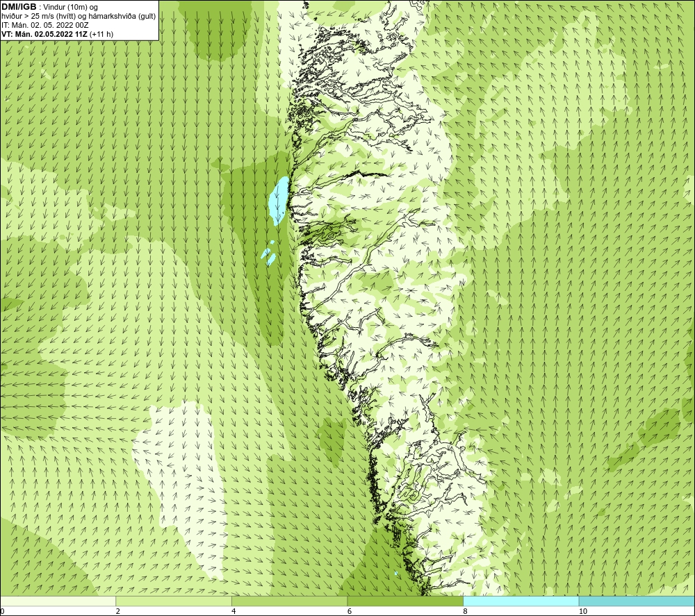Click the '0' scale label

pyautogui.click(x=2, y=611)
